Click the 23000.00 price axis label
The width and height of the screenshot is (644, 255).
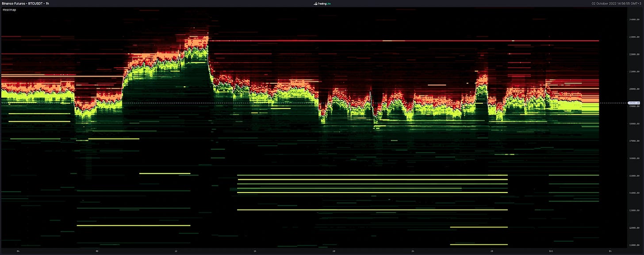[634, 37]
